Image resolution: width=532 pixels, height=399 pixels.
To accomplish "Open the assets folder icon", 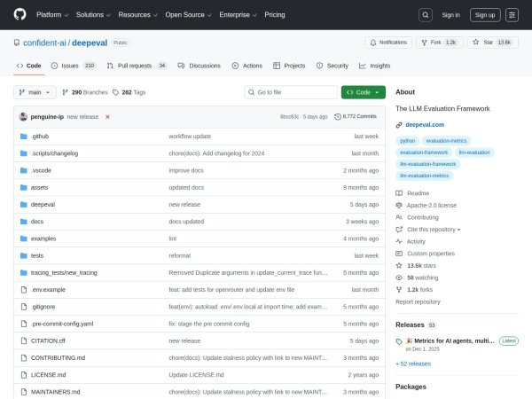I will coord(23,187).
